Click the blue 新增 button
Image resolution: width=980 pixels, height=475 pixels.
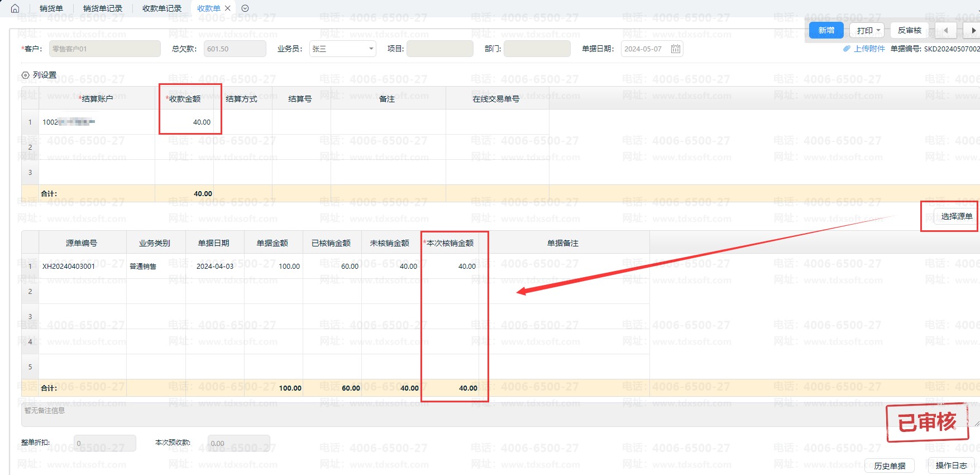tap(826, 31)
